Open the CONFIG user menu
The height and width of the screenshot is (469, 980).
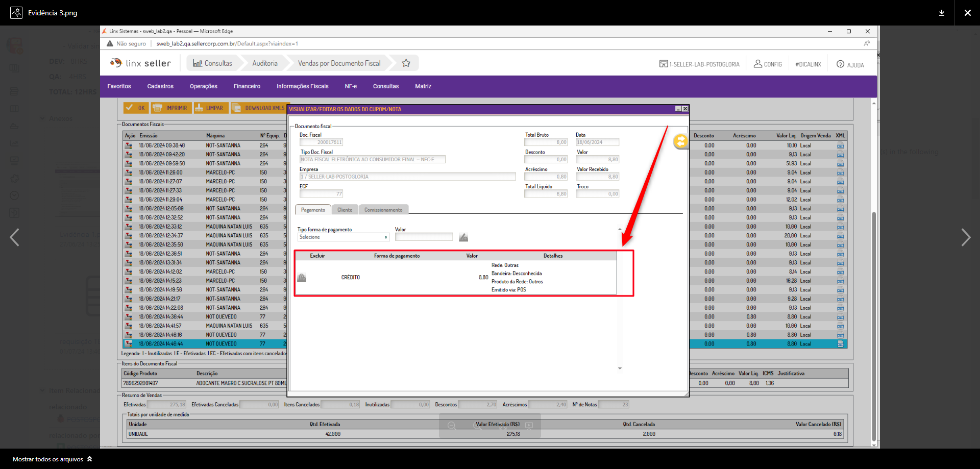coord(768,64)
